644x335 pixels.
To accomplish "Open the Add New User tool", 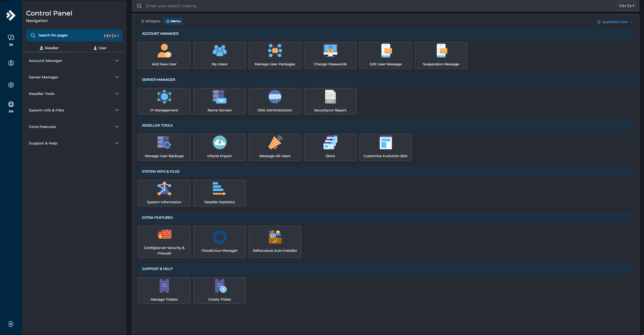I will click(164, 55).
